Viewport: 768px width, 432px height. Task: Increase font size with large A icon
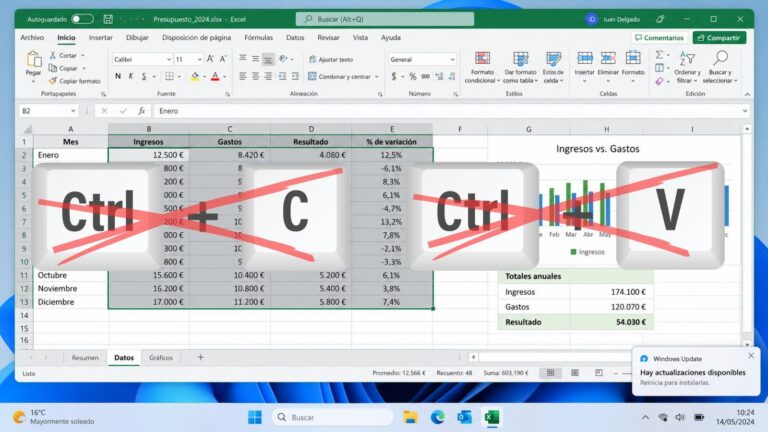[210, 59]
